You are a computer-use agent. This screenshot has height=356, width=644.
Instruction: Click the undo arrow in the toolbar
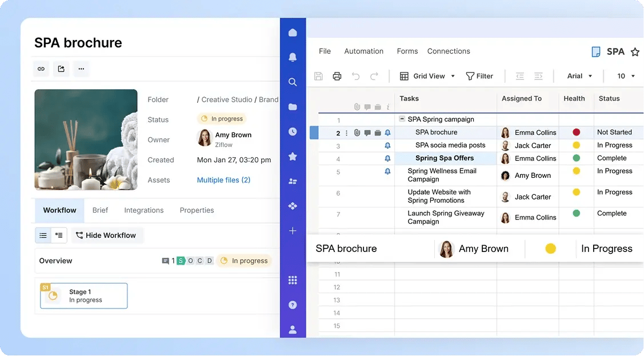pyautogui.click(x=357, y=75)
